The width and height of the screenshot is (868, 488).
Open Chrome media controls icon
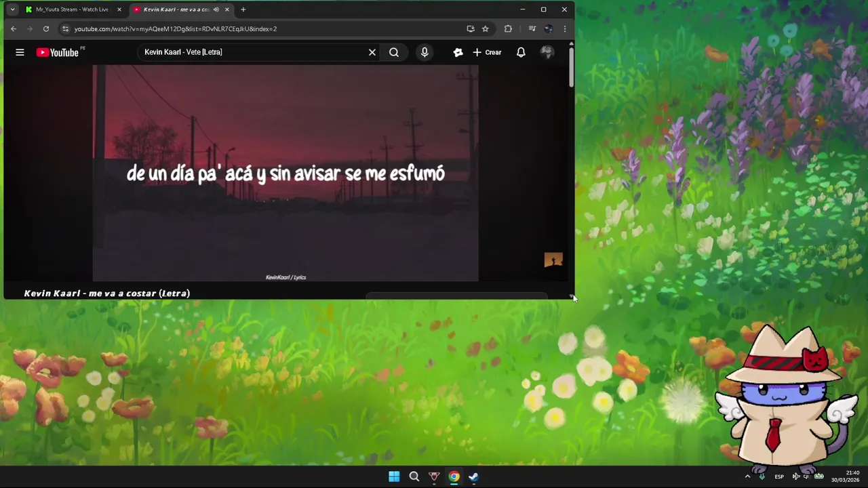coord(532,28)
